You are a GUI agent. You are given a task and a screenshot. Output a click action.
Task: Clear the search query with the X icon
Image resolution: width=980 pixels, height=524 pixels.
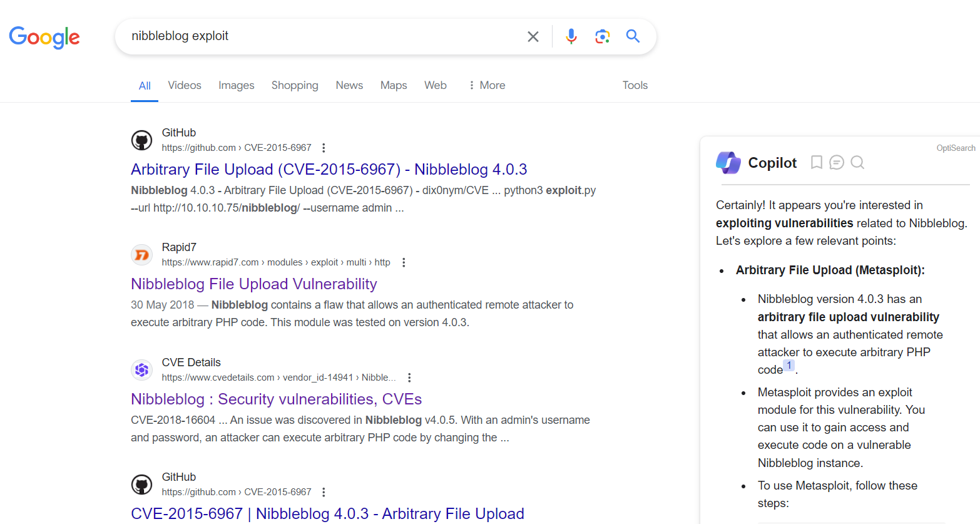(533, 36)
